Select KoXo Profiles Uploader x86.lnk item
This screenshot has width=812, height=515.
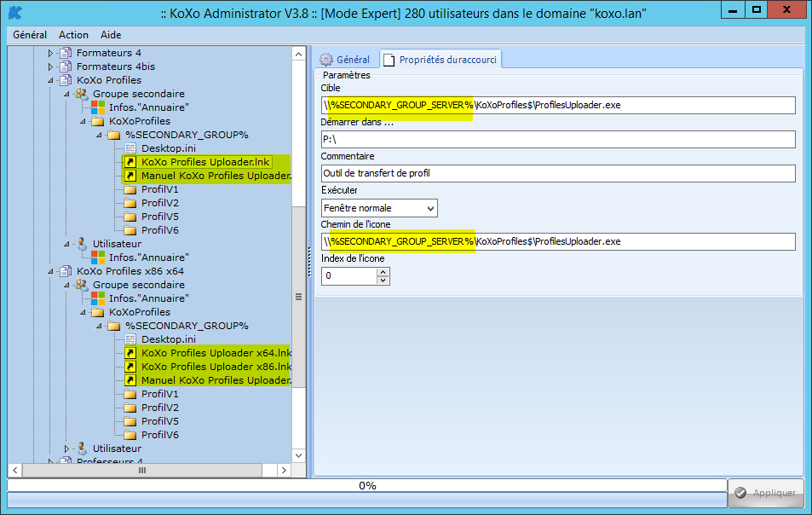click(x=216, y=367)
